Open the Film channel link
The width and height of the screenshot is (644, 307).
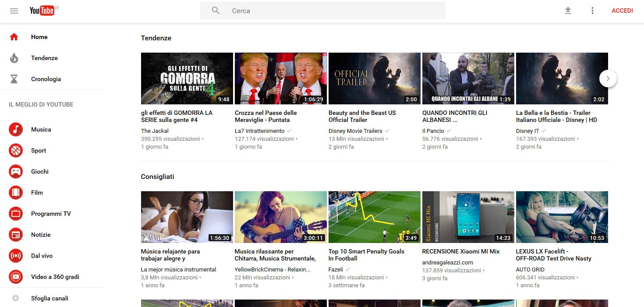tap(37, 193)
